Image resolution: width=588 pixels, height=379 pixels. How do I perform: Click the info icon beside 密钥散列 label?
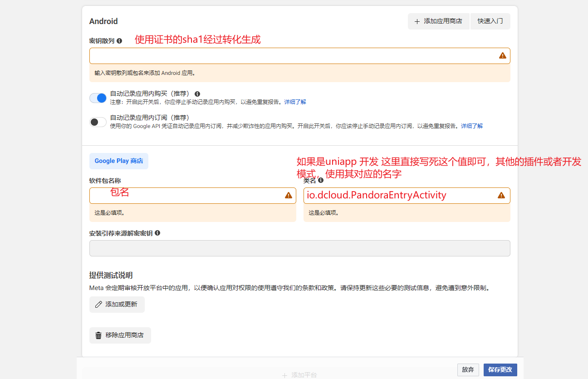[x=119, y=41]
